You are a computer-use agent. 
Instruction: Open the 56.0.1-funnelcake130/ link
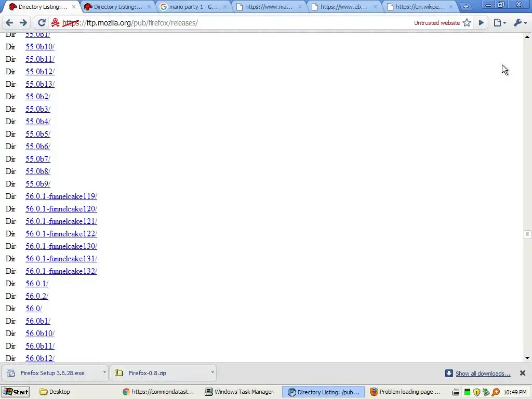point(61,246)
